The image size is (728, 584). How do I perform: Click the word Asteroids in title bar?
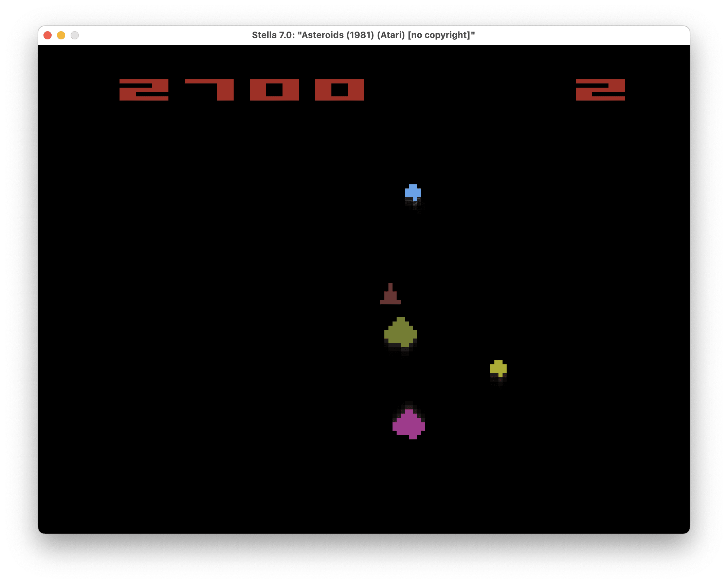323,35
